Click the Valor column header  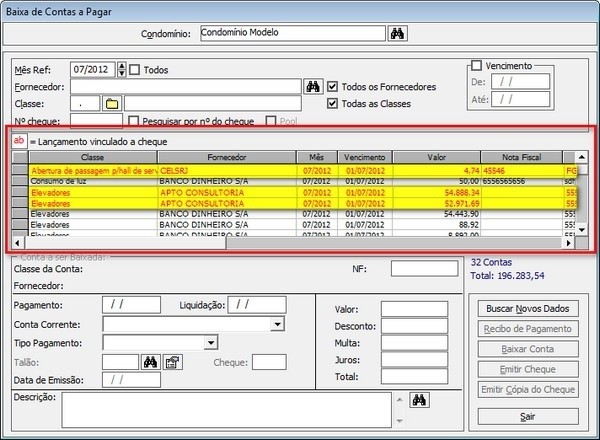click(437, 157)
